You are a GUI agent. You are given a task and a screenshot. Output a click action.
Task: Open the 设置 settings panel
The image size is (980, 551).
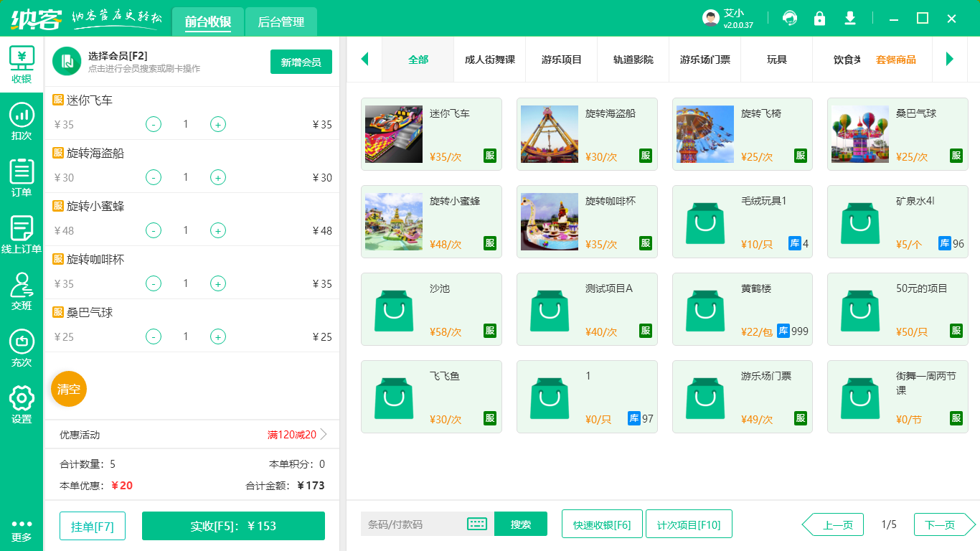click(x=21, y=400)
